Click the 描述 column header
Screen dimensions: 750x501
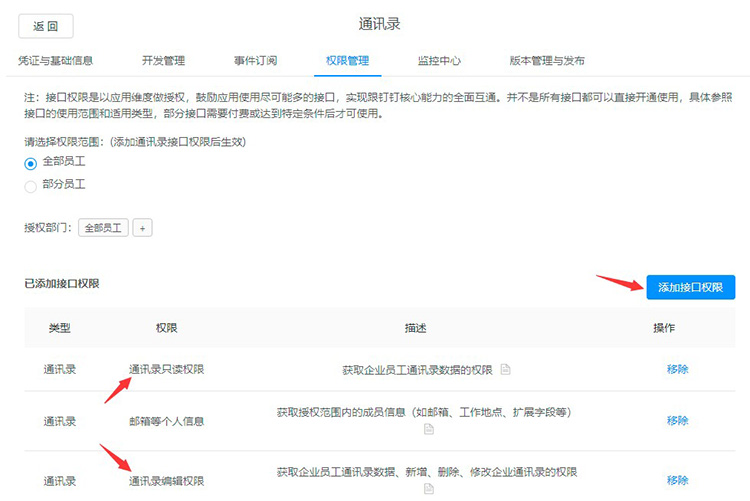[415, 328]
